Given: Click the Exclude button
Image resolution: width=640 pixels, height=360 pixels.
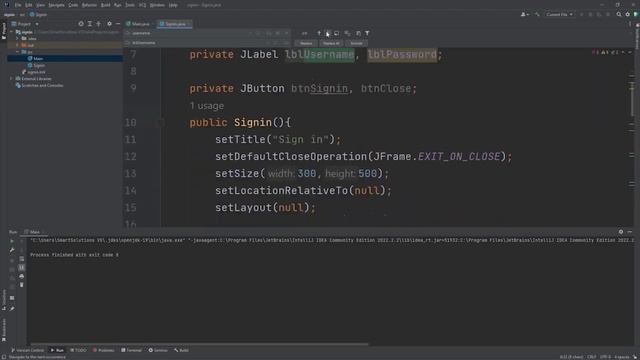Looking at the screenshot, I should point(356,43).
